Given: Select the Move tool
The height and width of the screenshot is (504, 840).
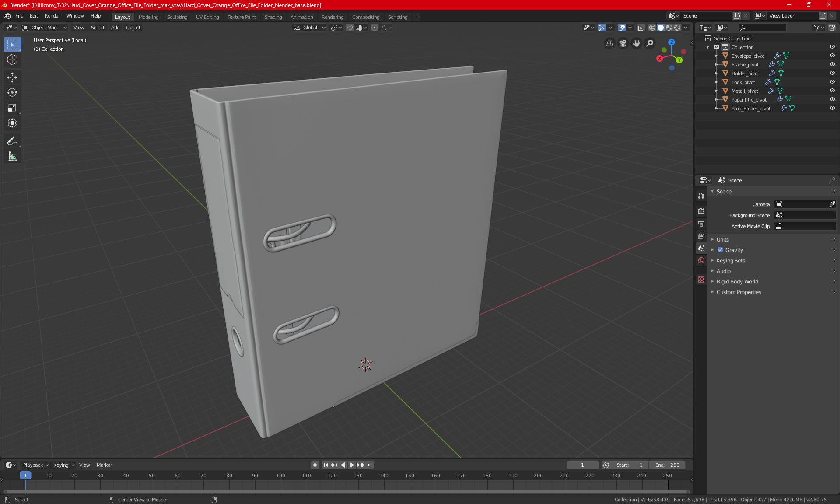Looking at the screenshot, I should [x=12, y=77].
